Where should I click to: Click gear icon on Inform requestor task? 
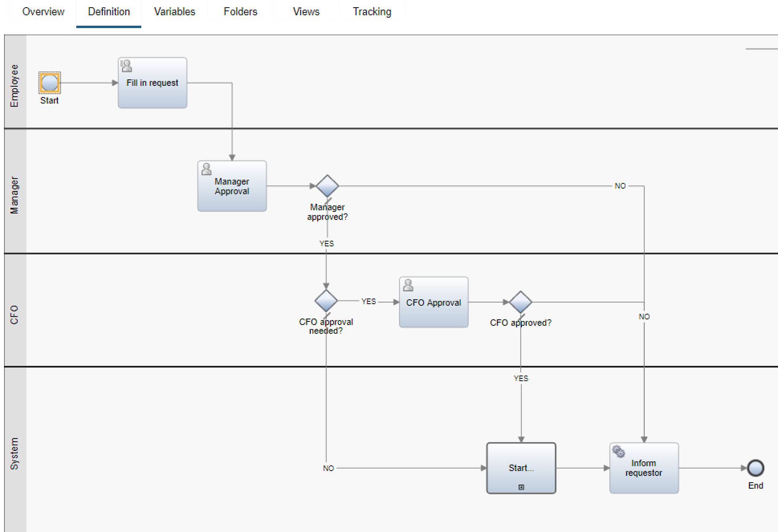pos(619,452)
